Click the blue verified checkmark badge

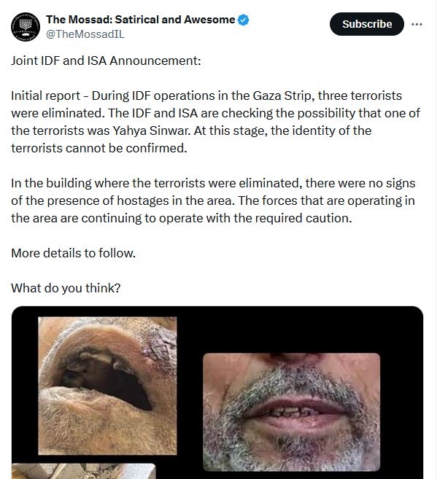[x=243, y=20]
